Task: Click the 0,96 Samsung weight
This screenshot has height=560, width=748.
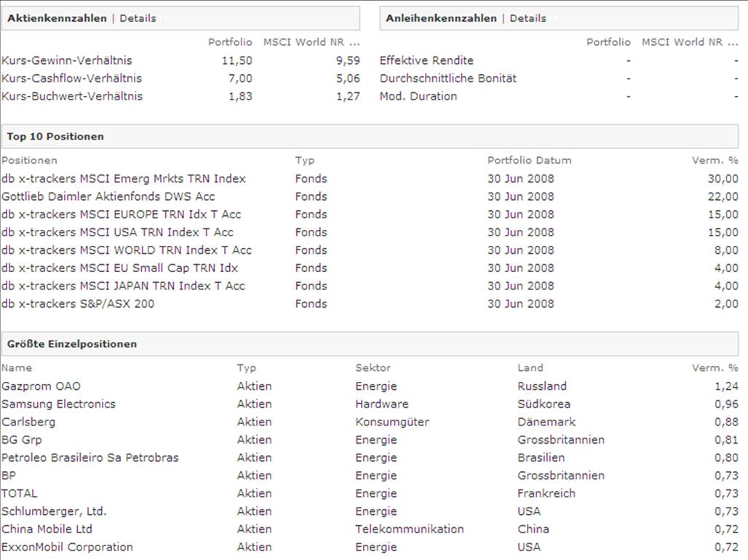Action: pyautogui.click(x=726, y=404)
